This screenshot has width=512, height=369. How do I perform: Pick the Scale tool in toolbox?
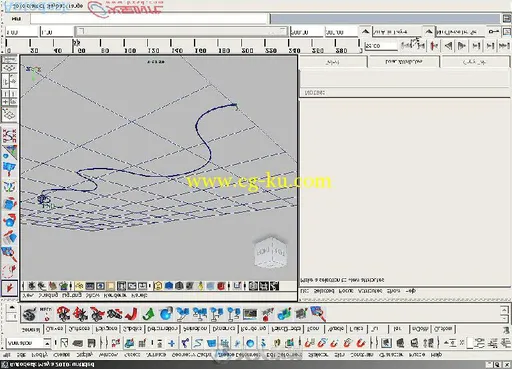click(9, 203)
